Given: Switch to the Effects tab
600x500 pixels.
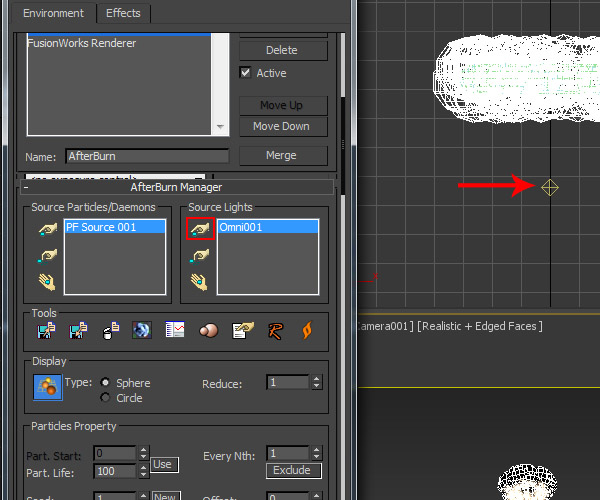Looking at the screenshot, I should [123, 13].
